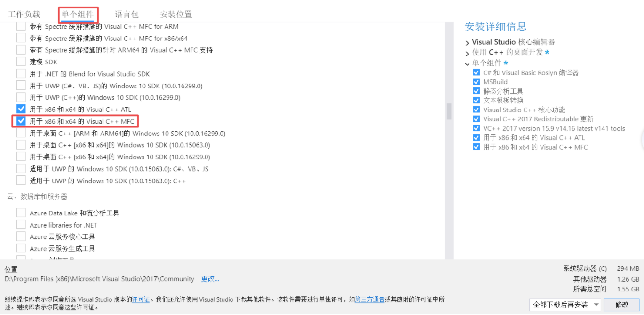Check 用于桌面 C++ x86/x64 Windows 10 SDK 15063

click(x=21, y=145)
